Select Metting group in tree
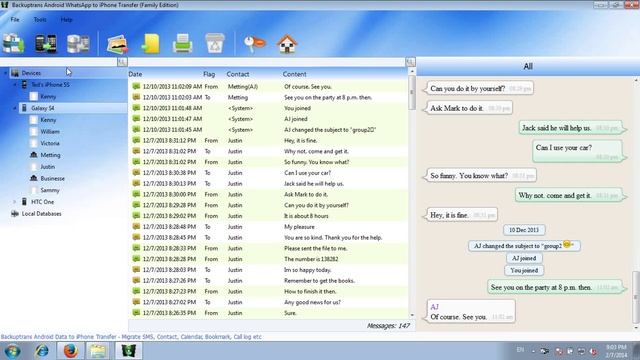This screenshot has height=360, width=640. tap(50, 155)
